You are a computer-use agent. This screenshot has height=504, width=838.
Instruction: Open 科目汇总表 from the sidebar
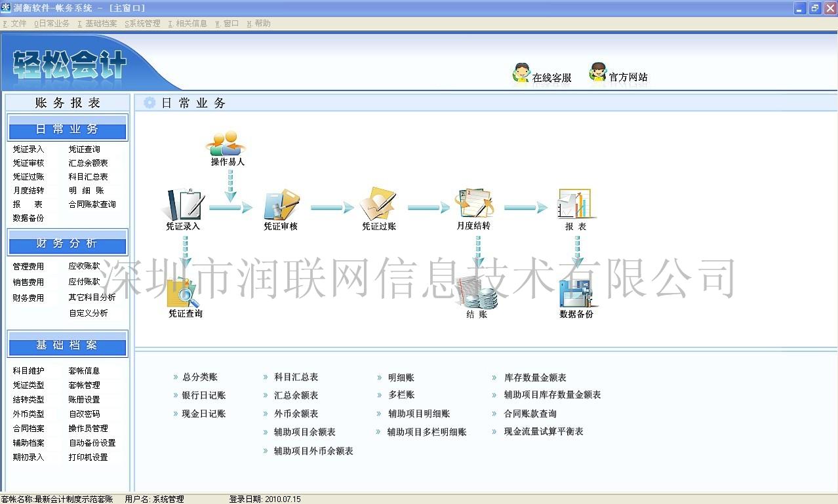[89, 177]
